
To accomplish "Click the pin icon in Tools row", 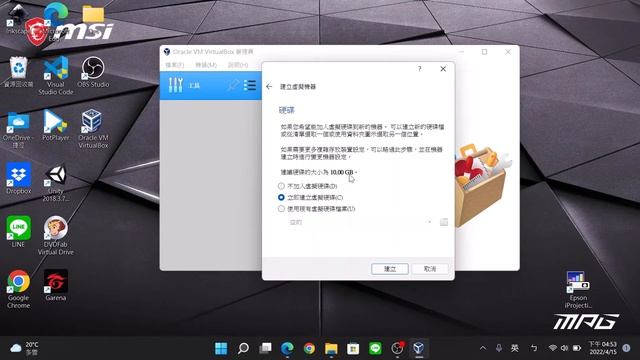I will tap(233, 85).
